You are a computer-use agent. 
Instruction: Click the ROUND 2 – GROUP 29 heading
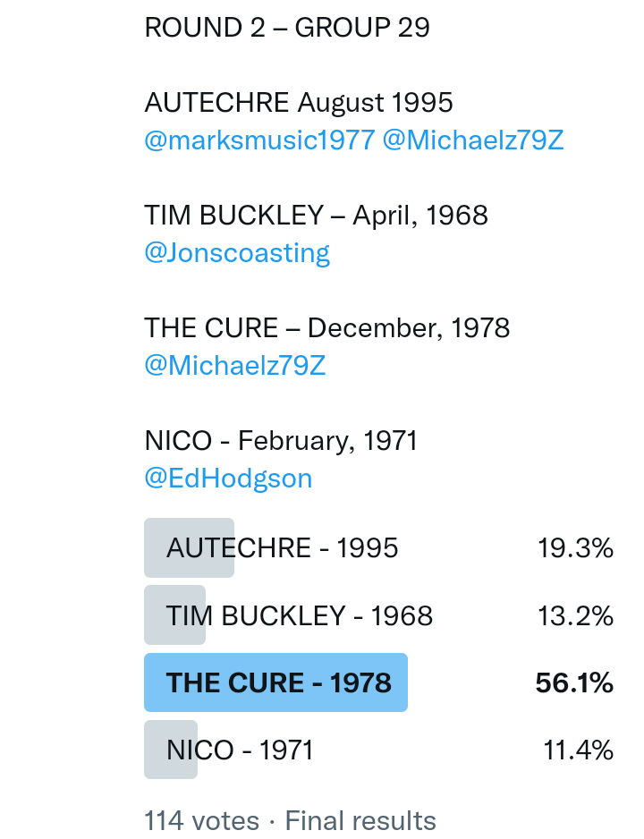287,28
